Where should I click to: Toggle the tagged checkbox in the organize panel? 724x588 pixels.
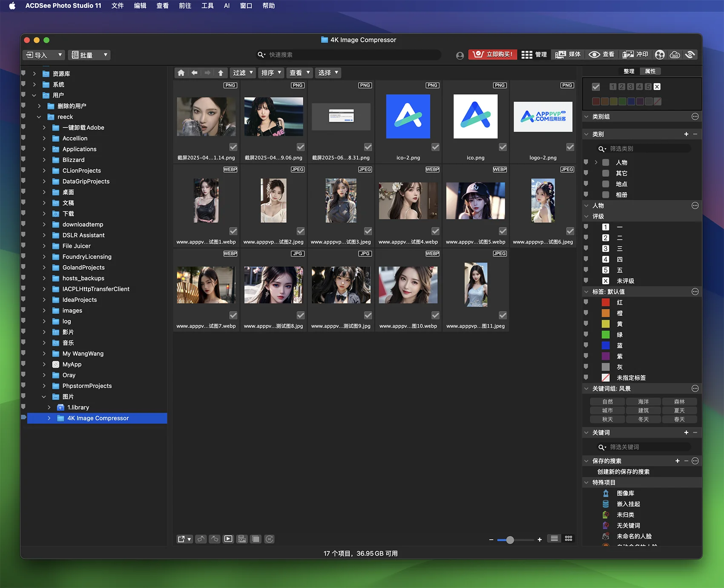[x=596, y=87]
